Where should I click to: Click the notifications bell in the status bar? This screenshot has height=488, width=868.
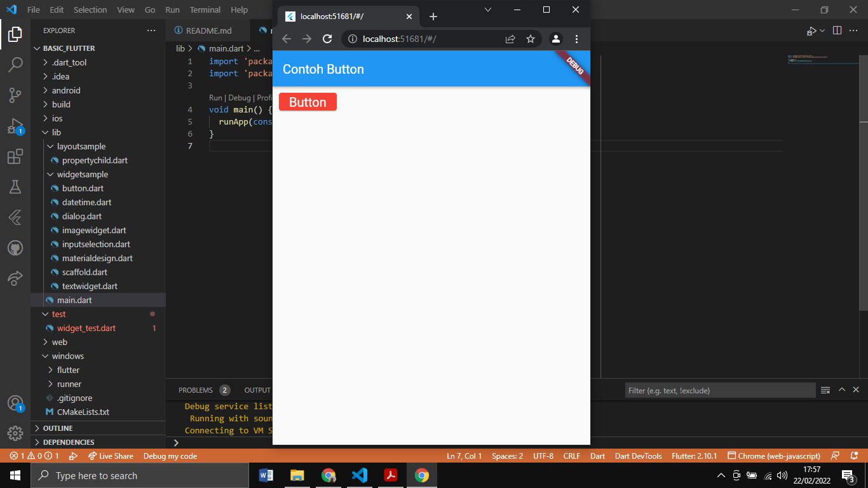click(854, 456)
